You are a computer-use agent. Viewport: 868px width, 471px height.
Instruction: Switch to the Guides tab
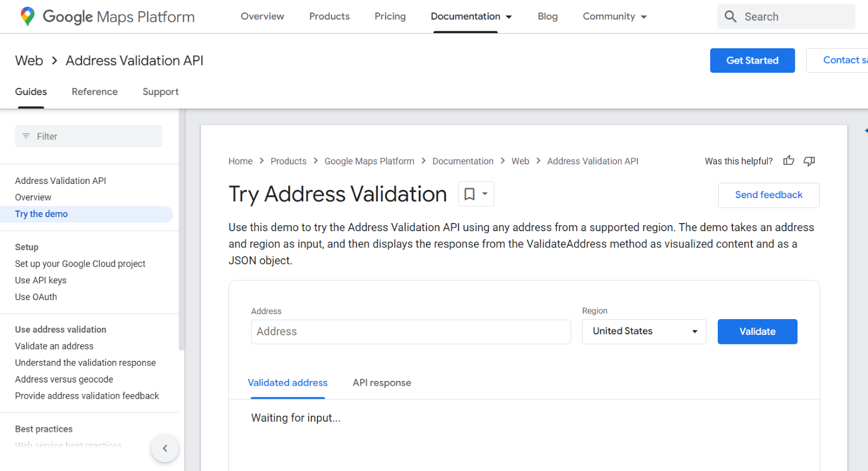tap(31, 92)
